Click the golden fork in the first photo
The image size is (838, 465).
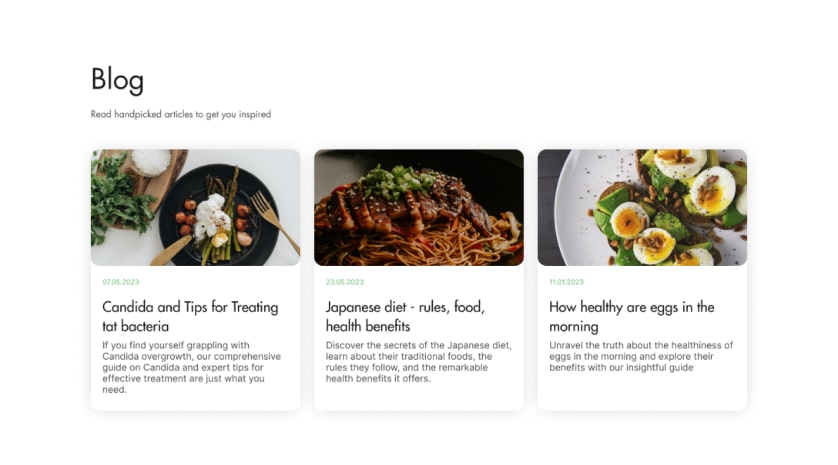pos(274,222)
